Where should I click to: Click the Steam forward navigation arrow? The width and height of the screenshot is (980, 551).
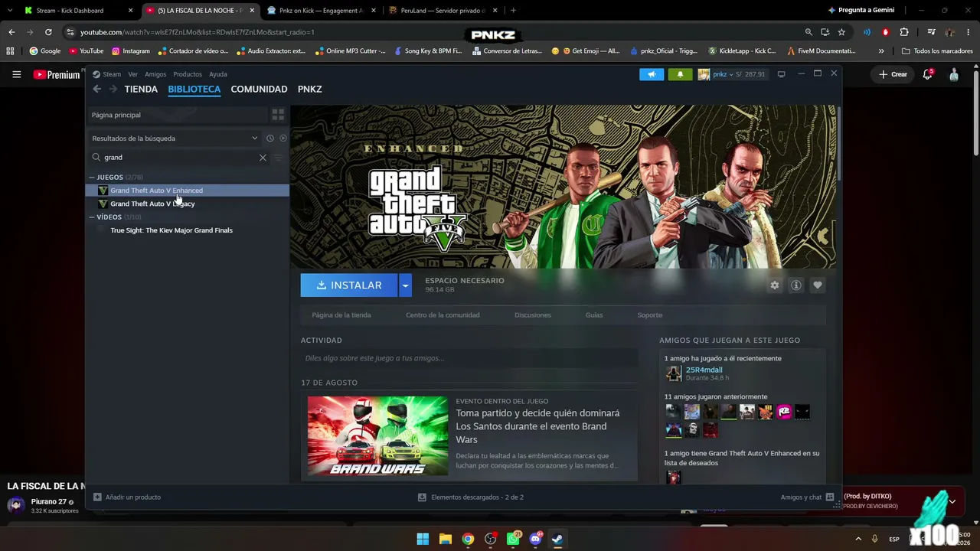coord(113,89)
